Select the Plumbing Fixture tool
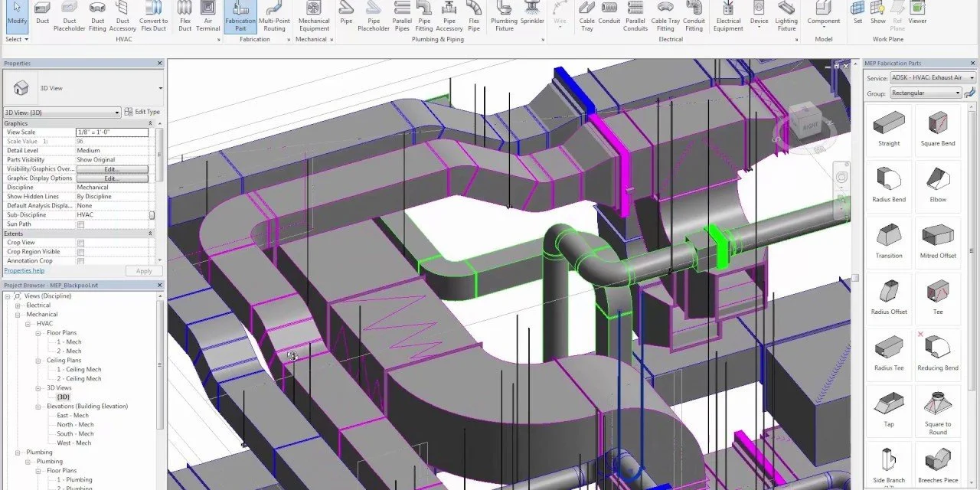 coord(504,15)
